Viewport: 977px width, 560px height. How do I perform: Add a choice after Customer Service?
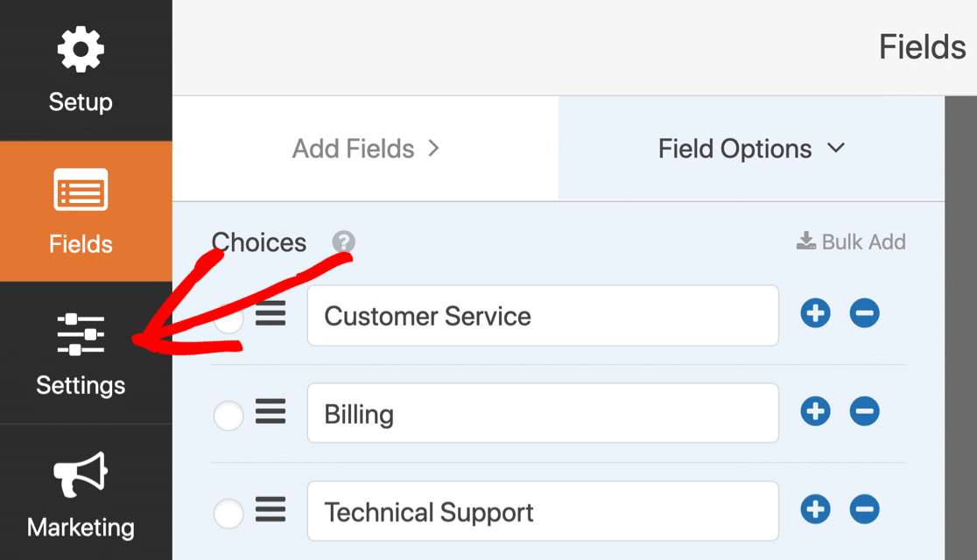815,313
